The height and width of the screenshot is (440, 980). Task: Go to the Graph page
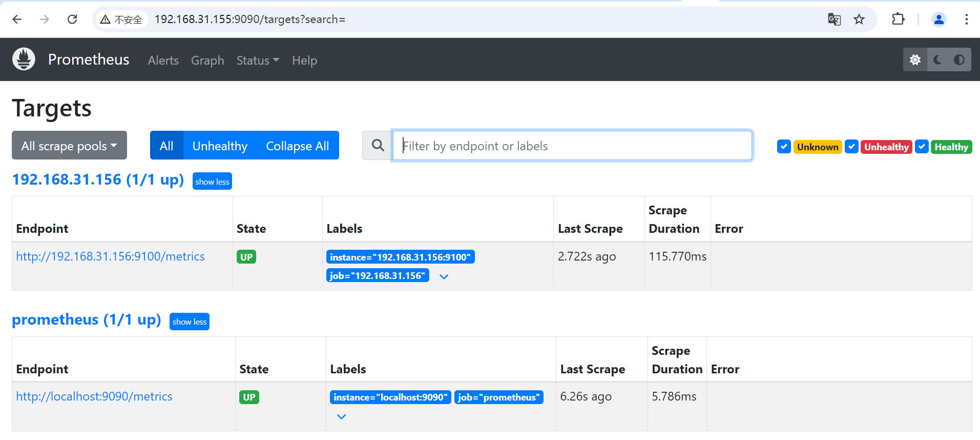(207, 61)
